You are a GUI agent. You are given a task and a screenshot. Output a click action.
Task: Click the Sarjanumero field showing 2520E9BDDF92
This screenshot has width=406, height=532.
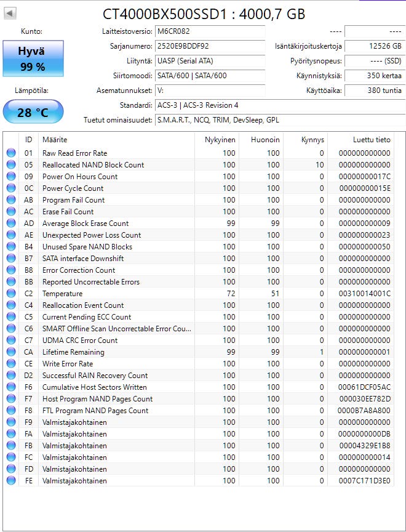210,46
